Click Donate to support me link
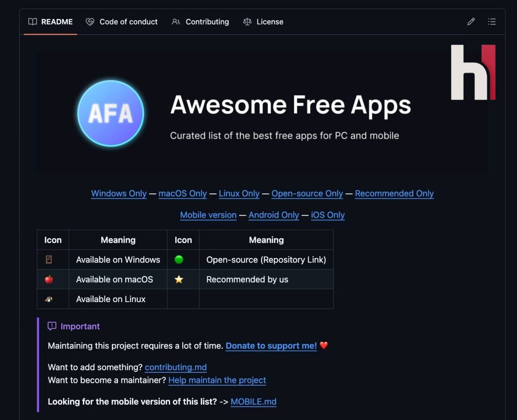 (x=271, y=345)
